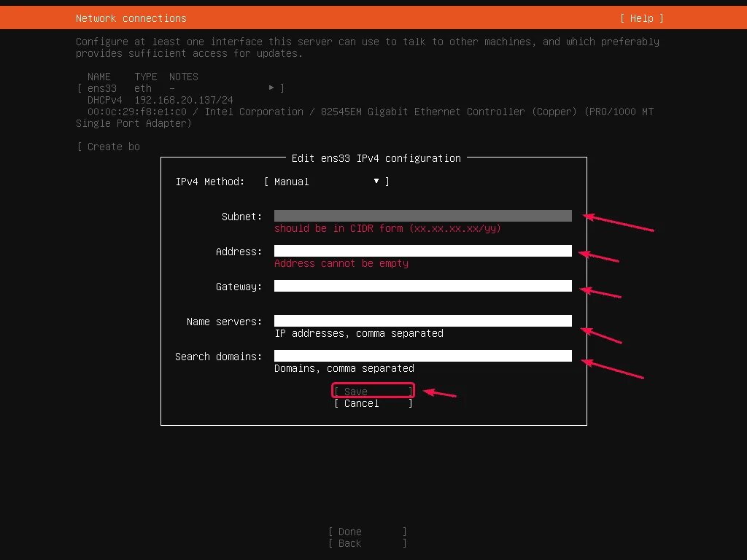
Task: Click the Subnet input field
Action: point(422,216)
